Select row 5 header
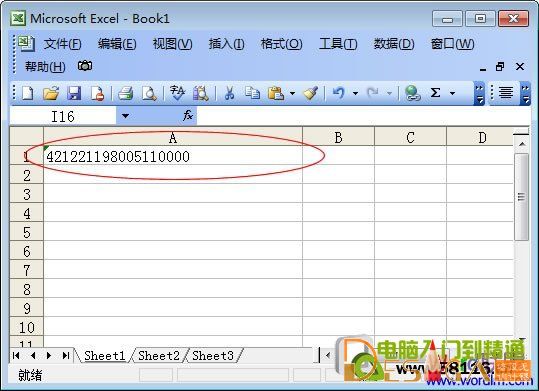 27,232
